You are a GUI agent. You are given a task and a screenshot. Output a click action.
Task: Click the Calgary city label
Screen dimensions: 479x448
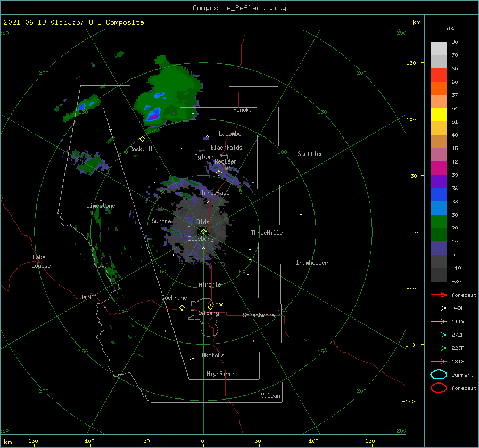pyautogui.click(x=208, y=313)
